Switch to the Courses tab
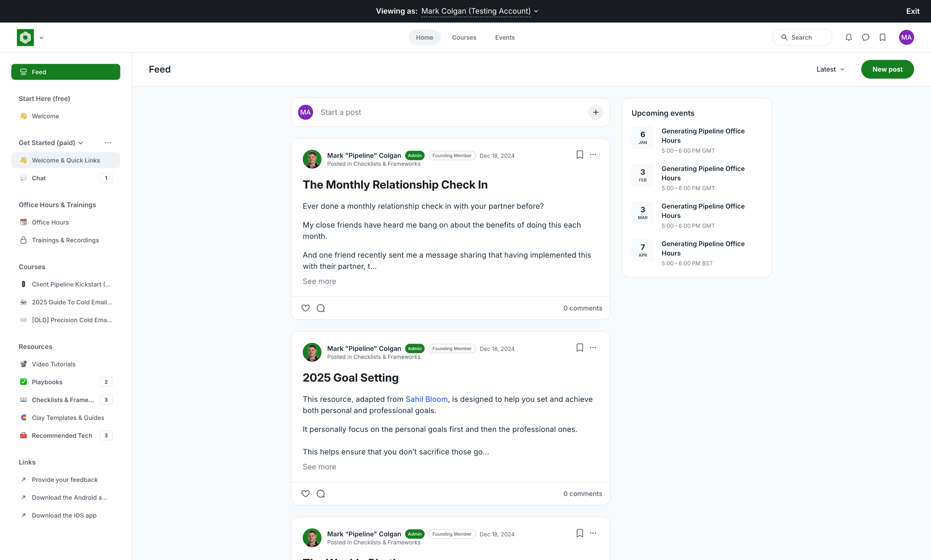Image resolution: width=931 pixels, height=560 pixels. click(x=464, y=37)
